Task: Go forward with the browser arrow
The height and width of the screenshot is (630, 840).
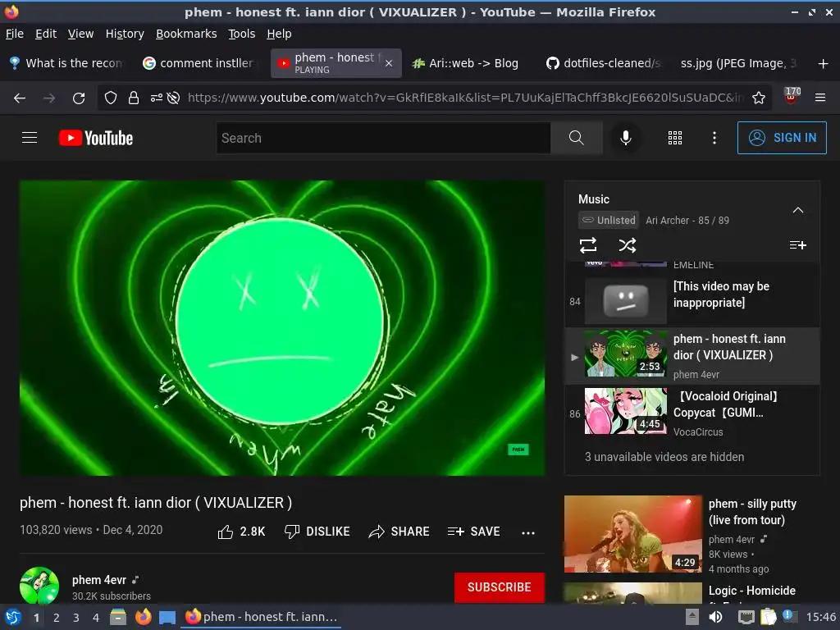Action: (49, 98)
